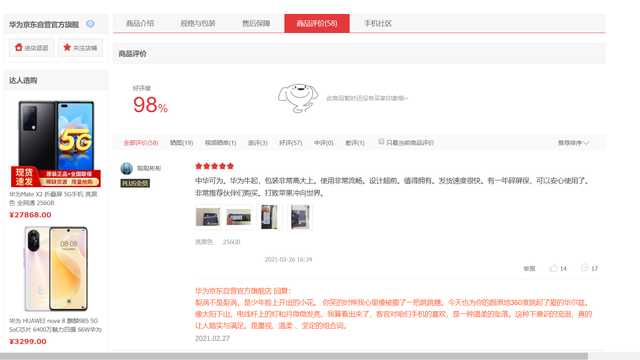Image resolution: width=640 pixels, height=360 pixels.
Task: Click the ¥27868.00 price
Action: (x=30, y=215)
